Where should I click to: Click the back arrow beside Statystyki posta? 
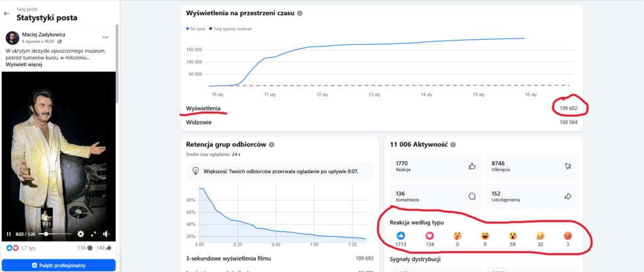[6, 13]
